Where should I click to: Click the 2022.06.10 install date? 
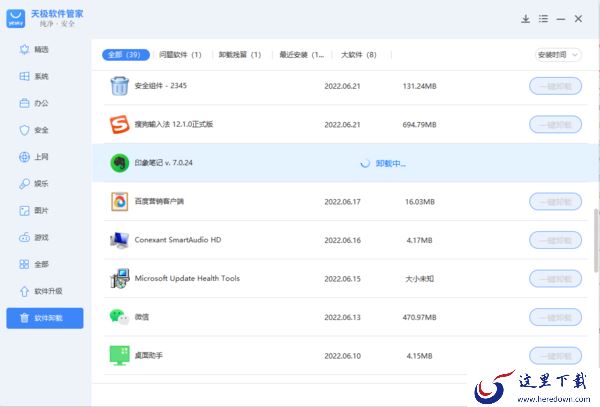pyautogui.click(x=342, y=356)
